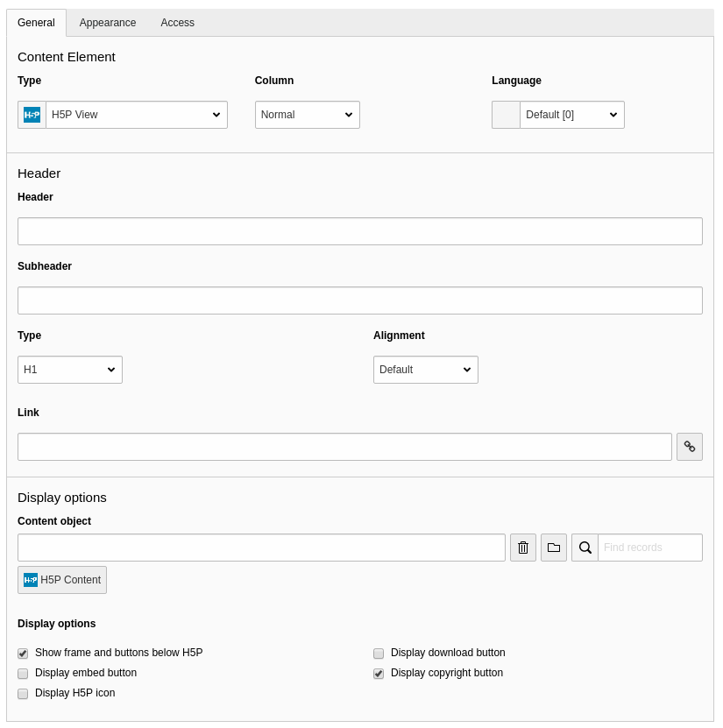Screen dimensions: 723x728
Task: Click the H5P Content button
Action: pos(62,580)
